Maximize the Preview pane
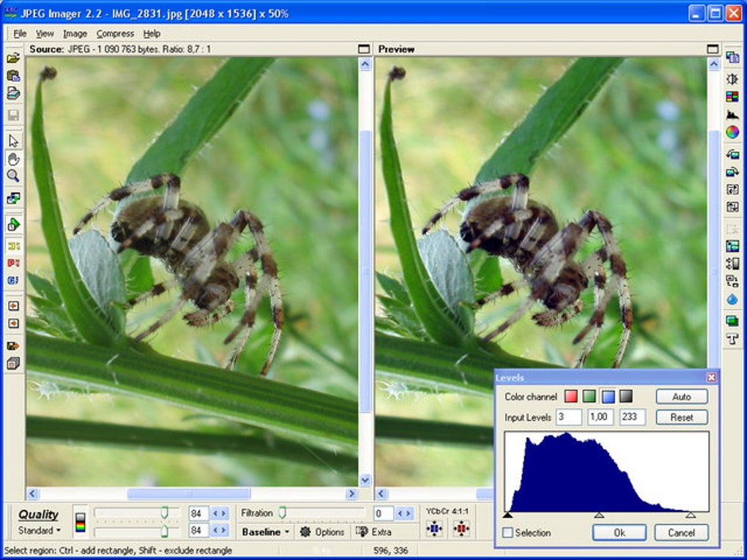The width and height of the screenshot is (747, 560). click(713, 49)
